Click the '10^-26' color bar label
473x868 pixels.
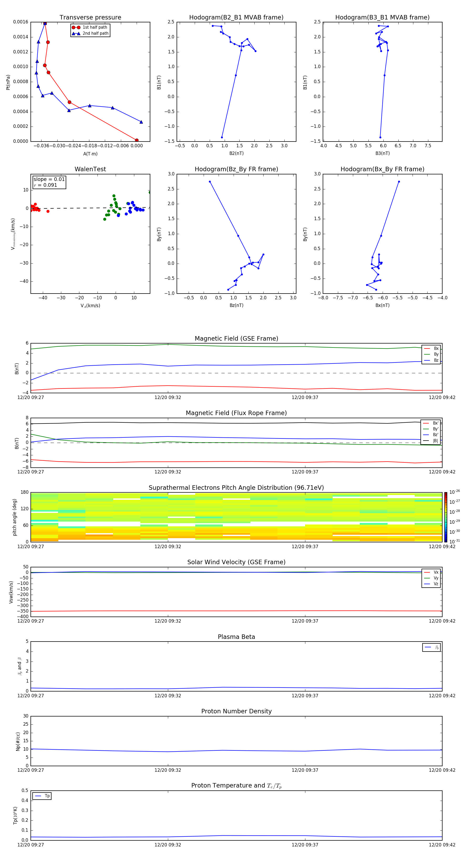click(455, 492)
